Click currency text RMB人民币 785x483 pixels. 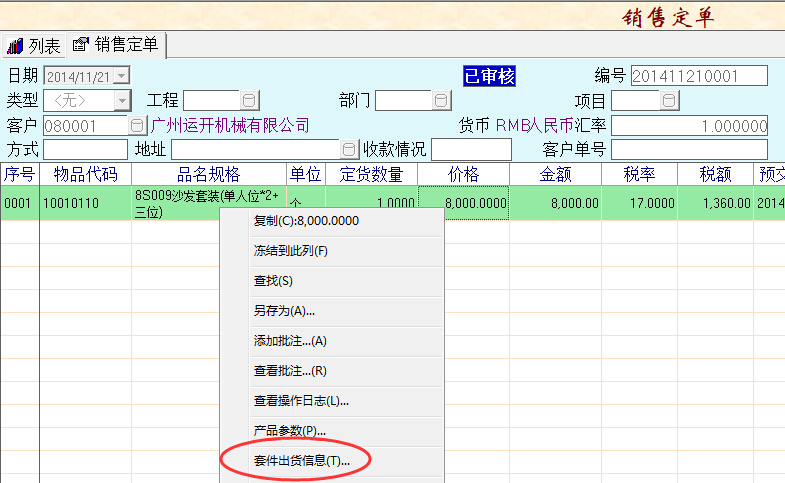(x=535, y=125)
